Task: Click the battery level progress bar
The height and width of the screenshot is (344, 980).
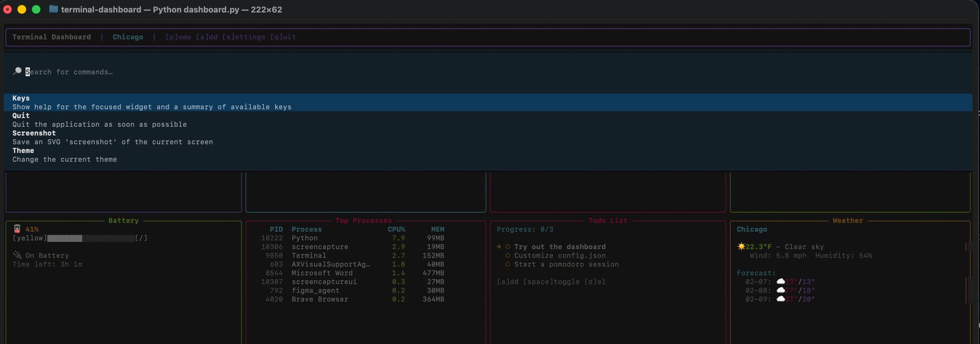Action: click(x=91, y=238)
